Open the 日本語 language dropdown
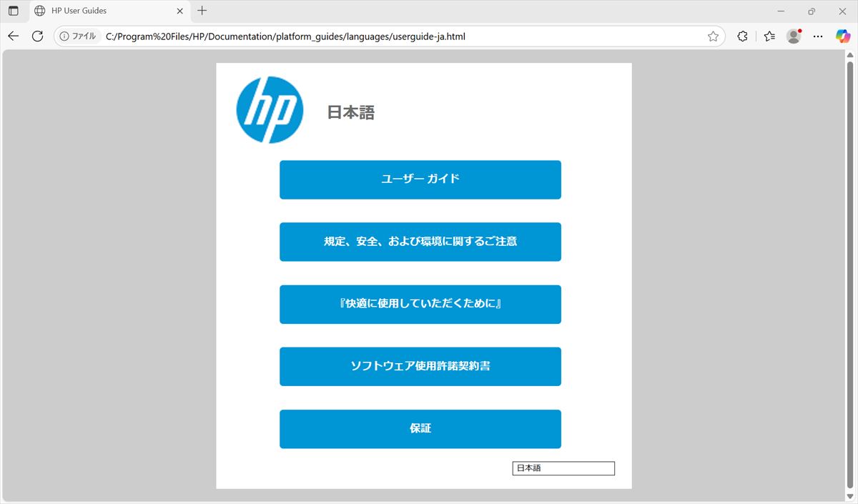 pyautogui.click(x=563, y=468)
